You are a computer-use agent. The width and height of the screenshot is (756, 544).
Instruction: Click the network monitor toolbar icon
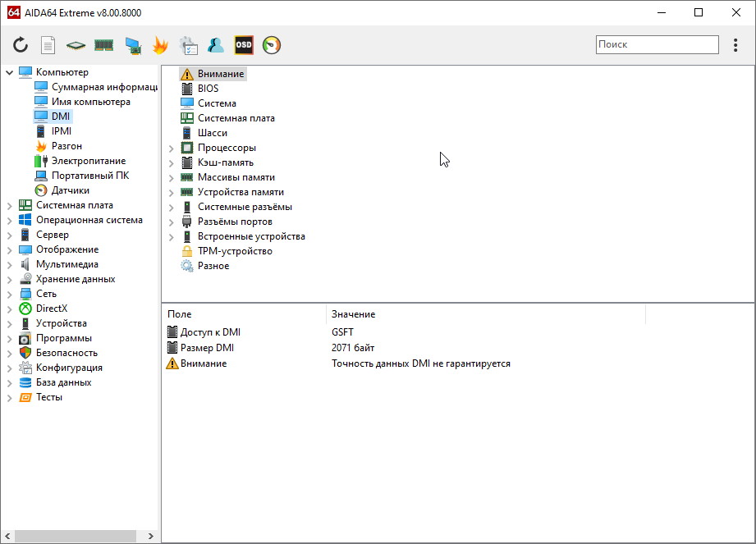(133, 45)
